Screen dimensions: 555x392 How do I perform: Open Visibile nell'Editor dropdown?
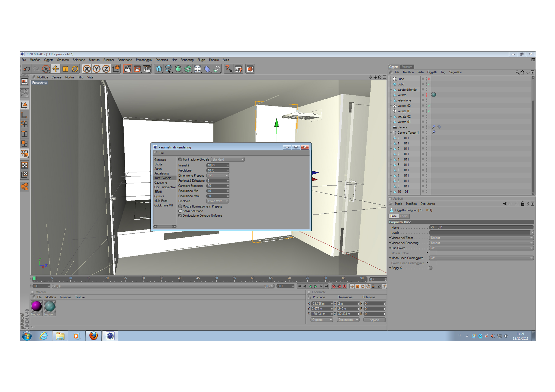pyautogui.click(x=481, y=238)
